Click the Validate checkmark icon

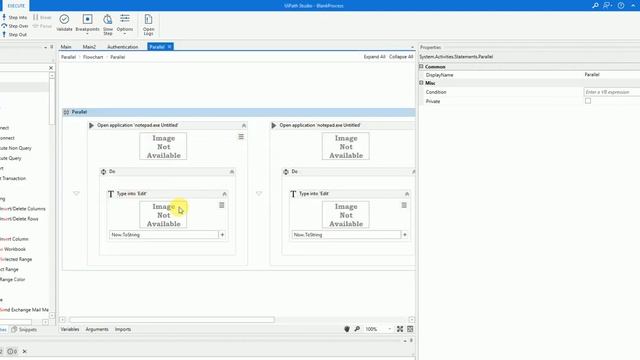point(64,19)
